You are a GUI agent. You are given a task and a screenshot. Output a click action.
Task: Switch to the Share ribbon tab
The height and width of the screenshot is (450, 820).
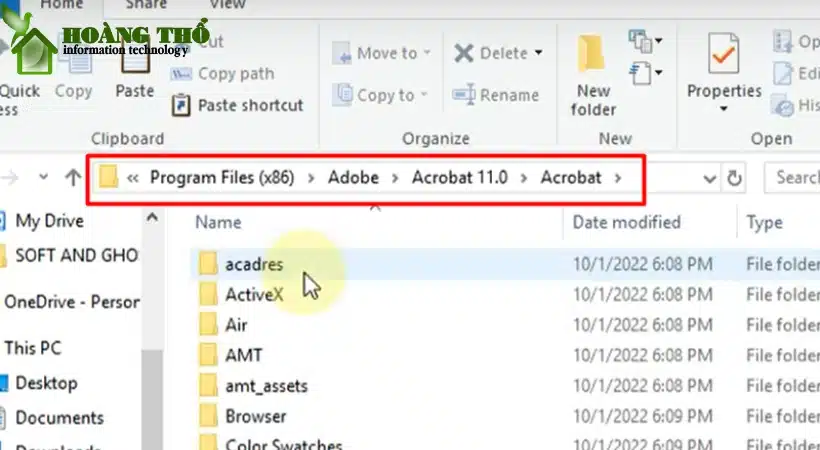tap(146, 4)
